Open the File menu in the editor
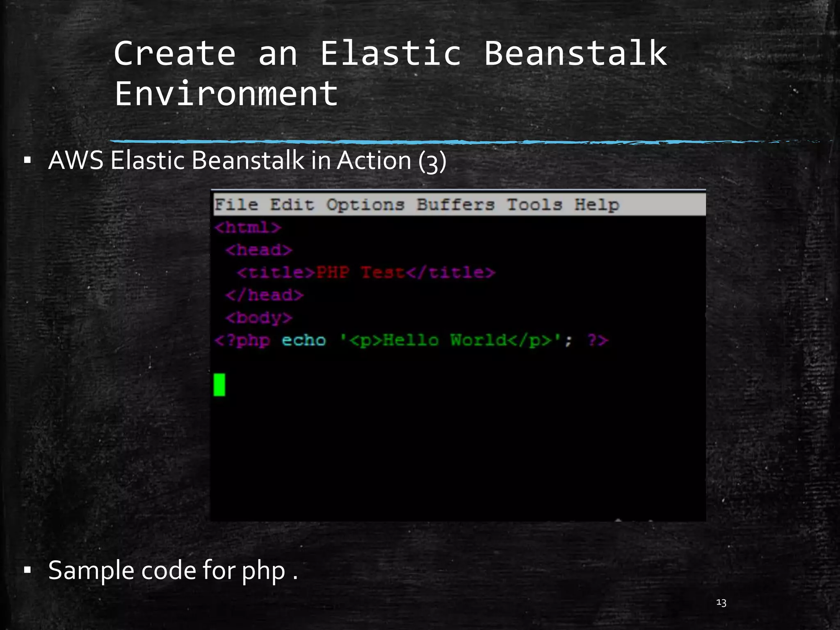840x630 pixels. point(237,204)
